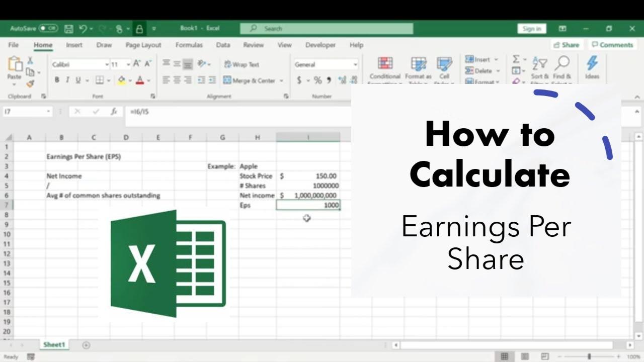Toggle Italic formatting
The height and width of the screenshot is (362, 644).
click(67, 80)
